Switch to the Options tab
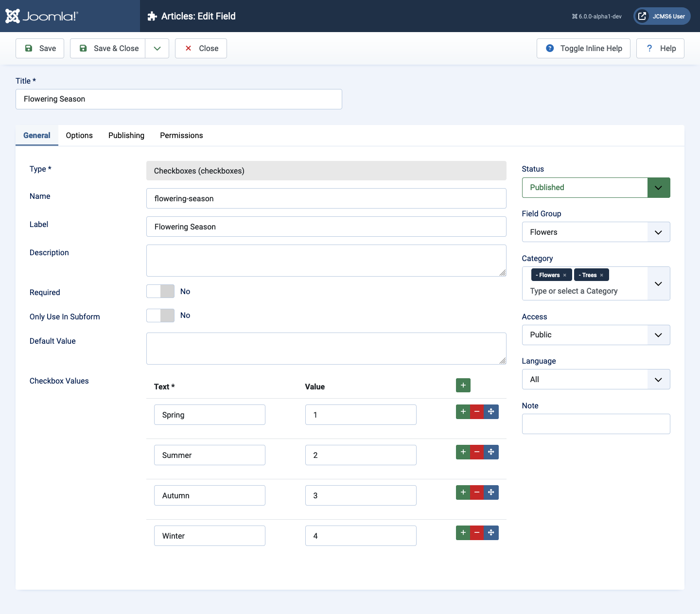The image size is (700, 614). [x=79, y=136]
